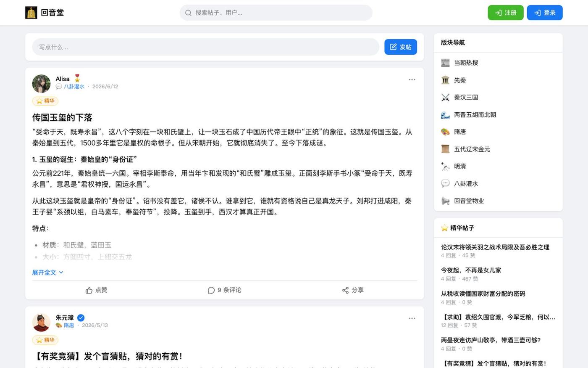Open featured post 今夜起，不再是女儿家
The image size is (588, 368).
coord(471,270)
